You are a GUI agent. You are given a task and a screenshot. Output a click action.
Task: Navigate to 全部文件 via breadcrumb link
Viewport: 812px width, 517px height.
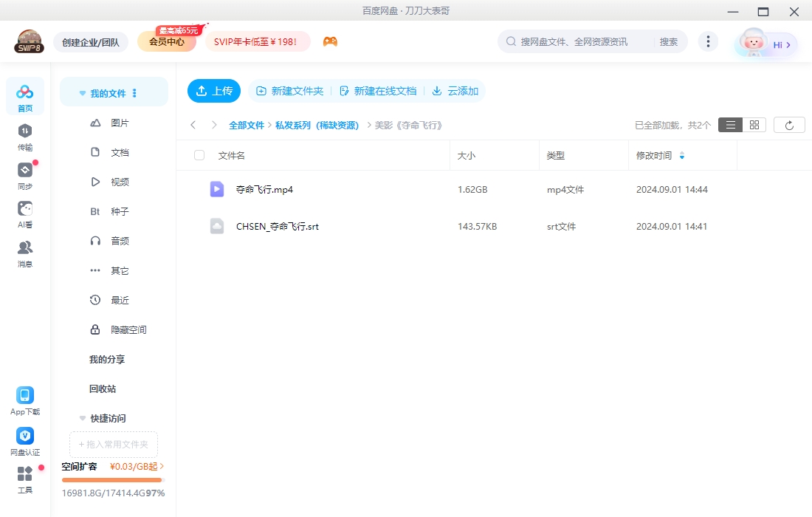tap(247, 125)
